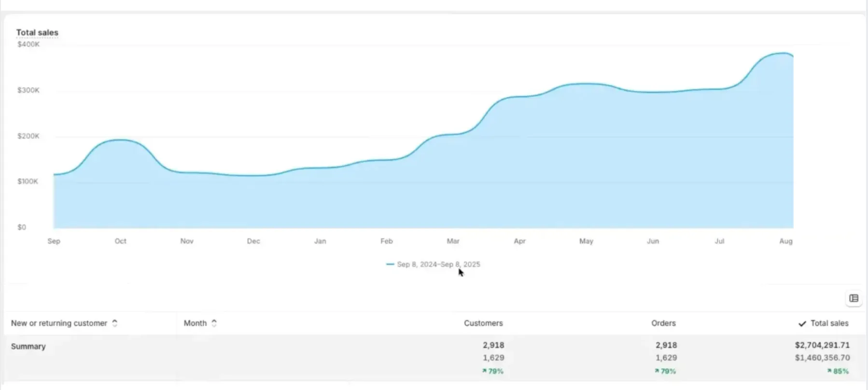
Task: Toggle the Total sales column header
Action: click(x=829, y=323)
